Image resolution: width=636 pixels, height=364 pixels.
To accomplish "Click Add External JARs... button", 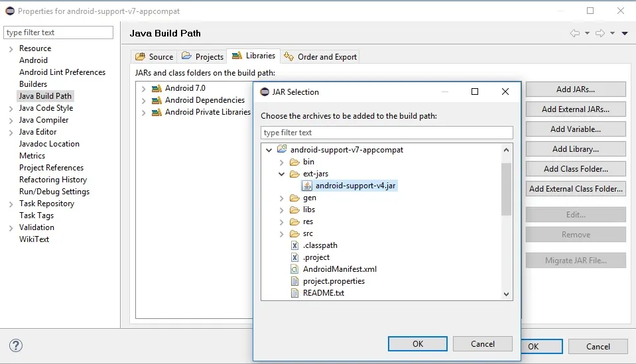I will (x=576, y=109).
